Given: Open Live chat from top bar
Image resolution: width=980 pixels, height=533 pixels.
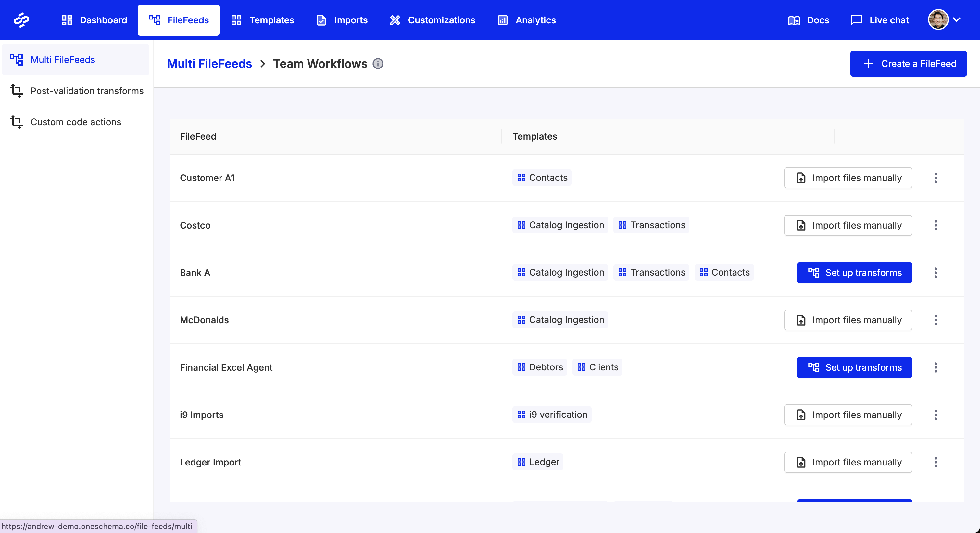Looking at the screenshot, I should [880, 20].
